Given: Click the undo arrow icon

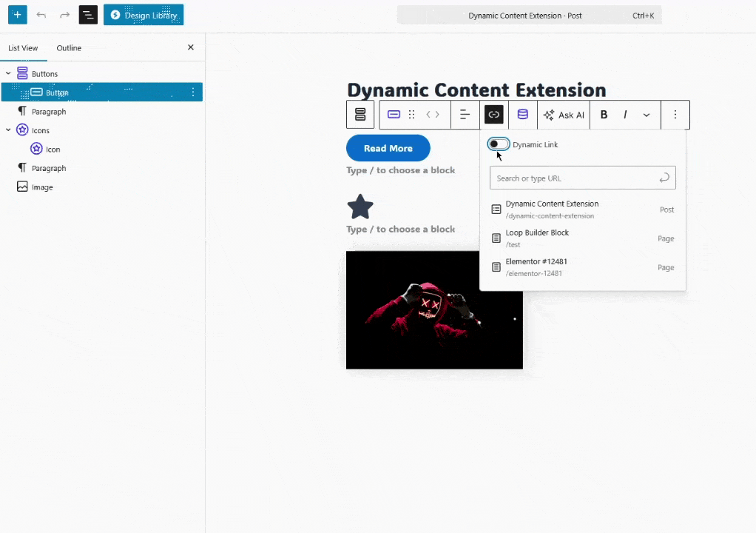Looking at the screenshot, I should point(41,15).
